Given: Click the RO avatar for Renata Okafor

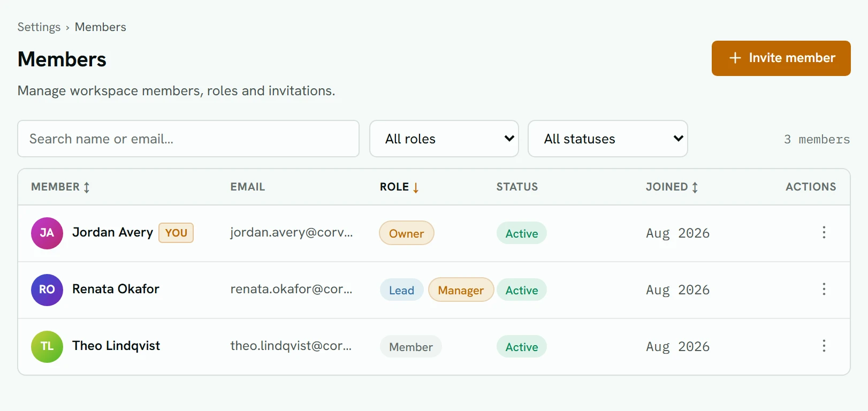Looking at the screenshot, I should pos(47,290).
